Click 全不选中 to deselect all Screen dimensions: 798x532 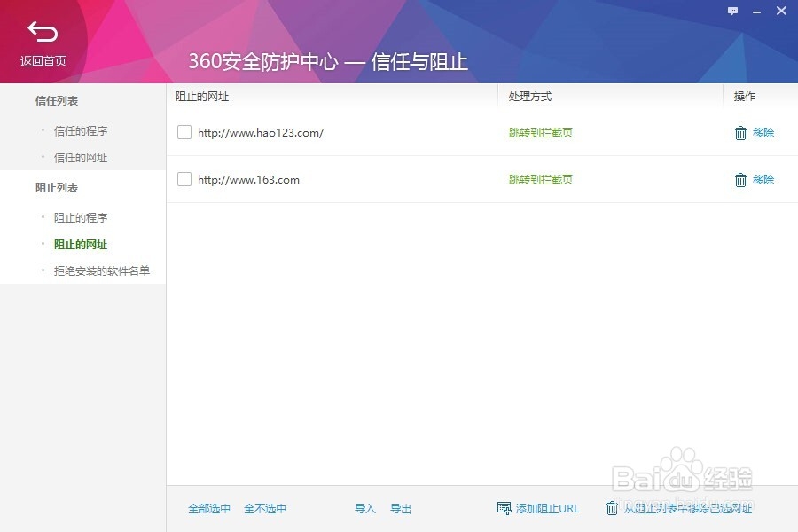(x=265, y=509)
